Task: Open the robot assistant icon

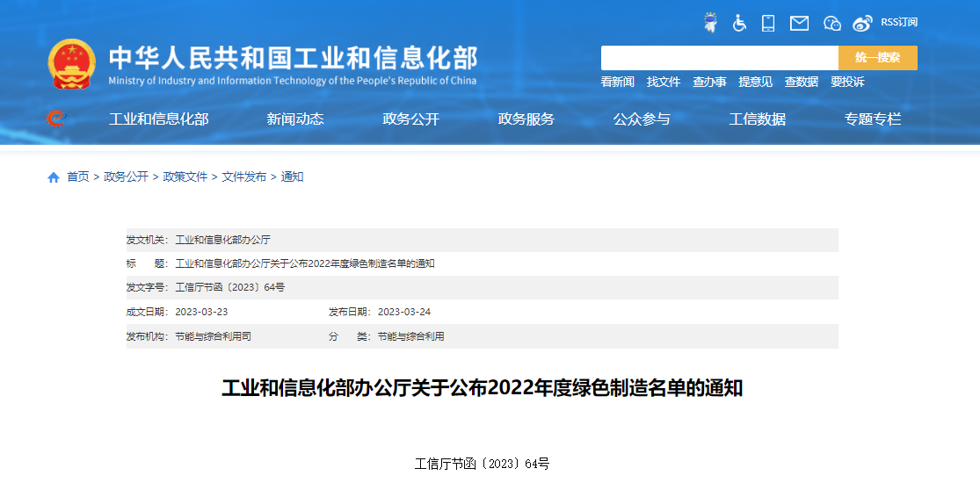Action: coord(710,23)
